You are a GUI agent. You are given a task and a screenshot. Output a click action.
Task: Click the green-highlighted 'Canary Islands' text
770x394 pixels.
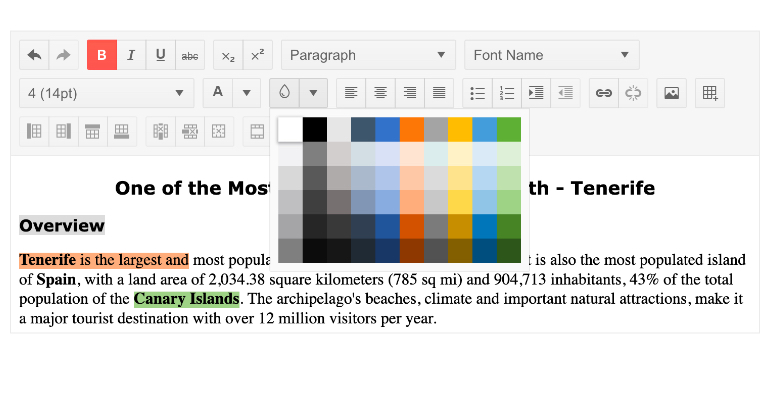click(187, 299)
